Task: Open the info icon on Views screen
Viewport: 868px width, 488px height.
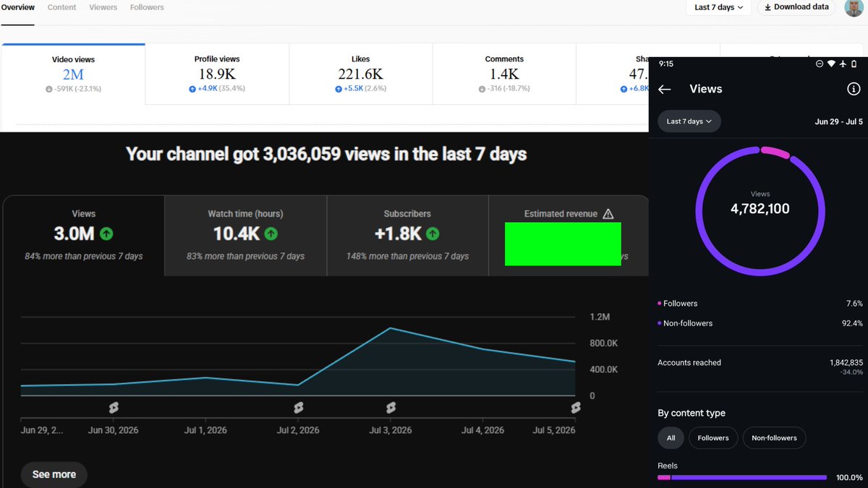Action: (x=854, y=89)
